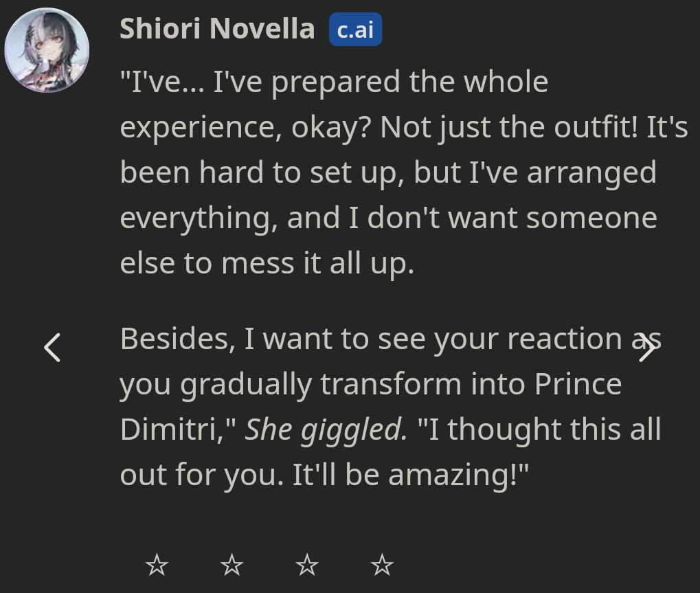Rate the response four stars
The image size is (700, 593).
coord(382,566)
